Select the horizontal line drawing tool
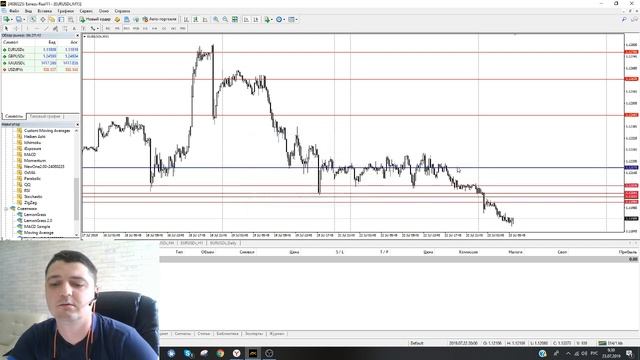 coord(37,28)
